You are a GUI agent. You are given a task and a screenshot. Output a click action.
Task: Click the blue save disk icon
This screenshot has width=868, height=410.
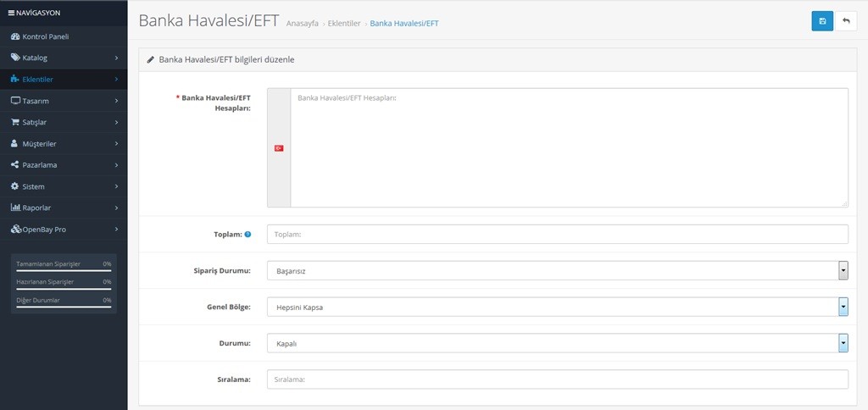(x=821, y=21)
